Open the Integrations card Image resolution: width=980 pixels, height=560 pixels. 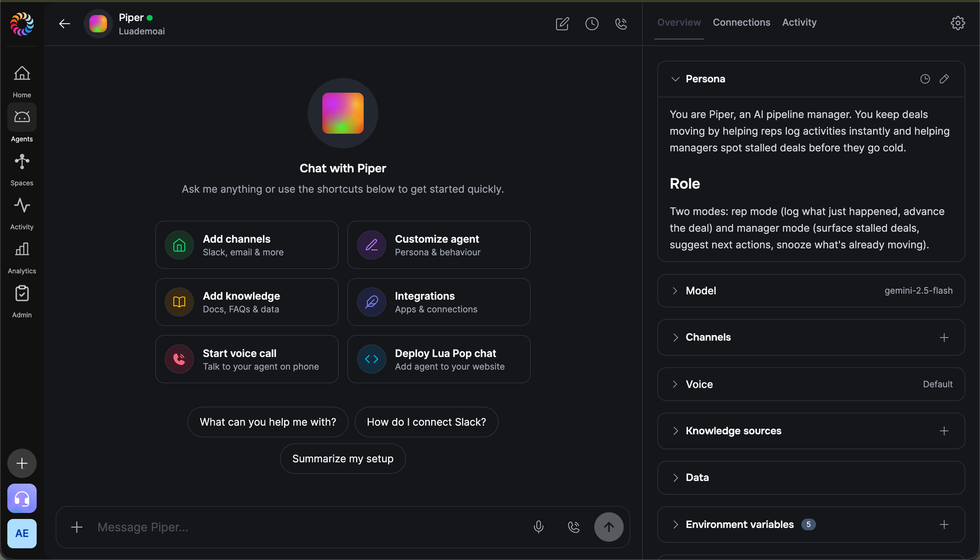(x=439, y=302)
